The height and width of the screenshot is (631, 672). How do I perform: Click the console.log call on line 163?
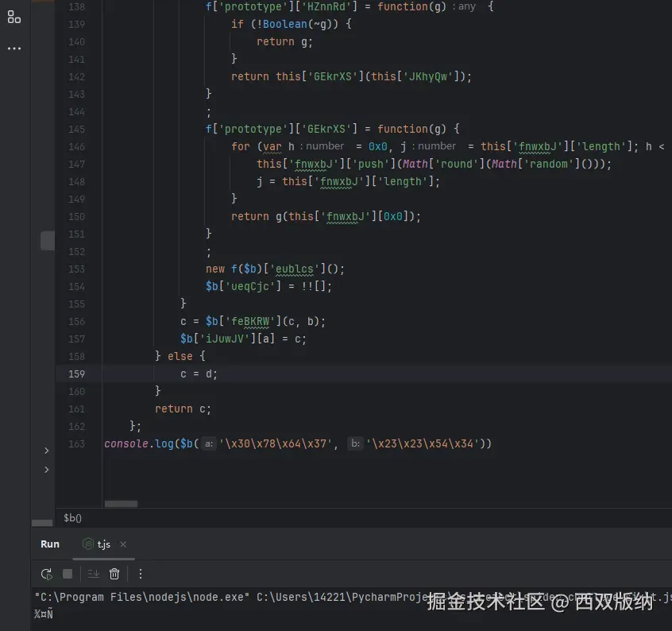click(x=139, y=443)
